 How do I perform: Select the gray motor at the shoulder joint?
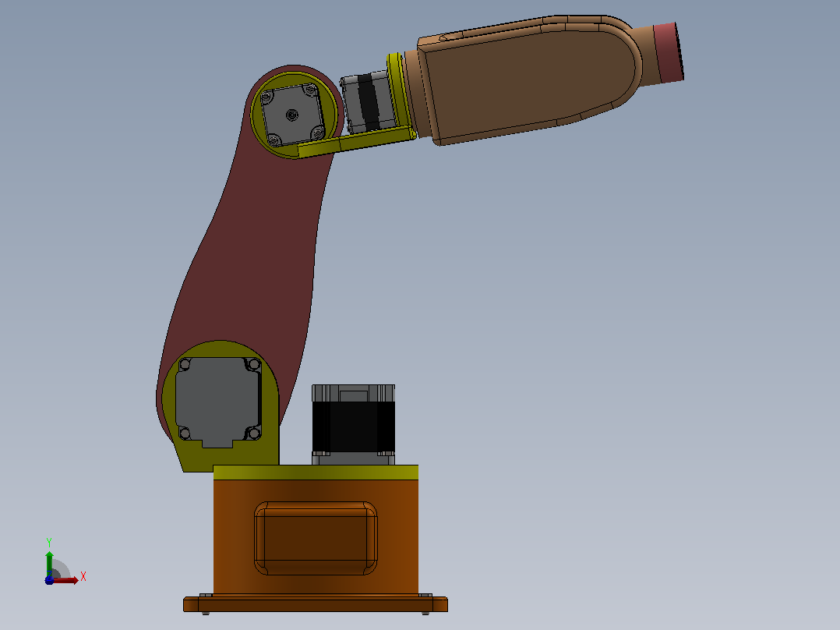218,401
